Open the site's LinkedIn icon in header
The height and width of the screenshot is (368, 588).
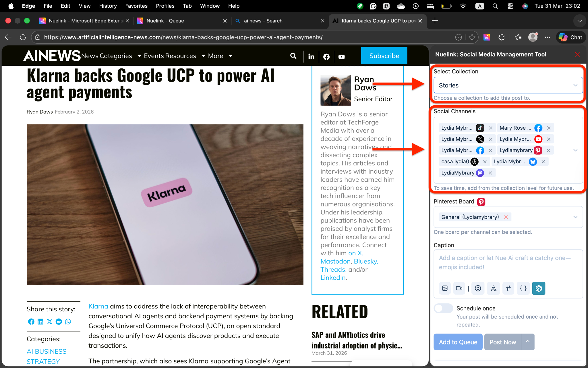(311, 57)
